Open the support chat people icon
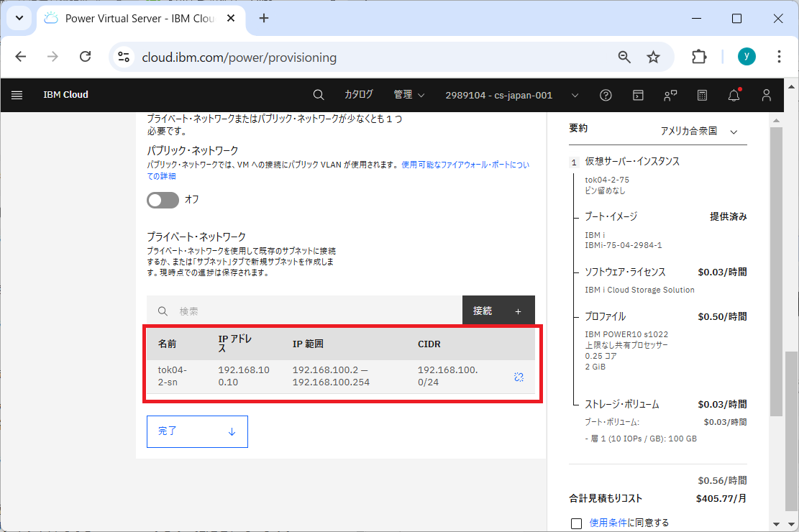 pos(670,96)
